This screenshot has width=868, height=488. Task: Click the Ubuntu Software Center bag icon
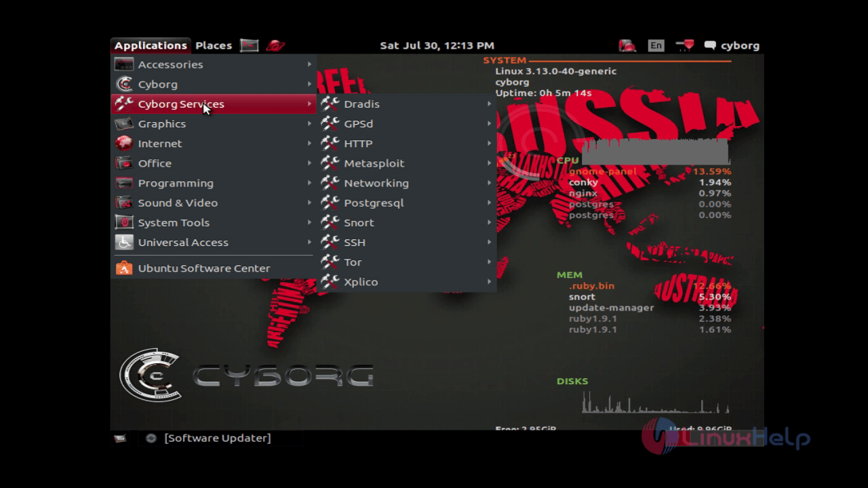coord(124,268)
